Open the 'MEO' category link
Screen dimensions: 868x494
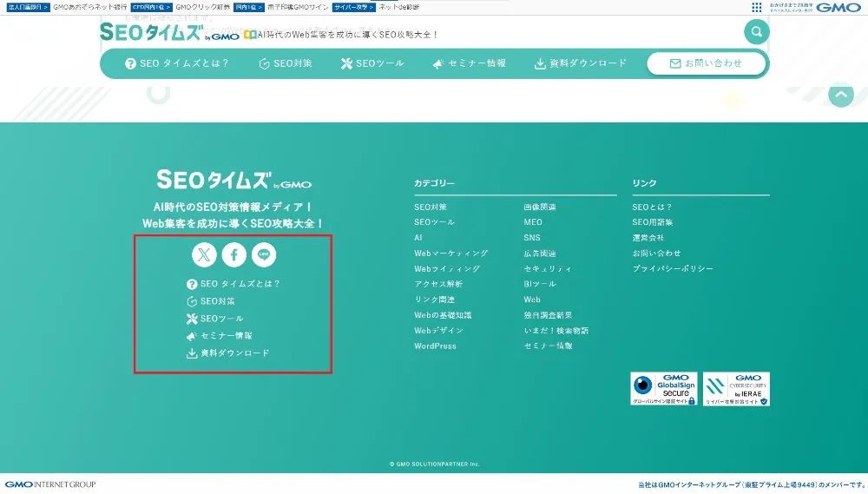pos(533,222)
